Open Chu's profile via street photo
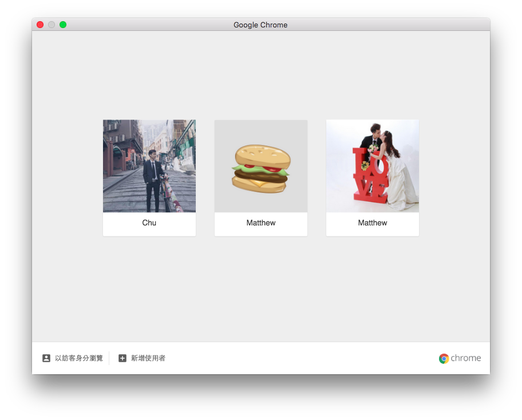 pos(149,166)
